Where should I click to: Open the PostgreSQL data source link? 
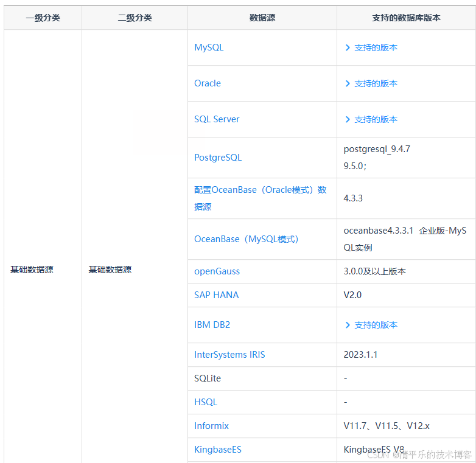pos(218,158)
